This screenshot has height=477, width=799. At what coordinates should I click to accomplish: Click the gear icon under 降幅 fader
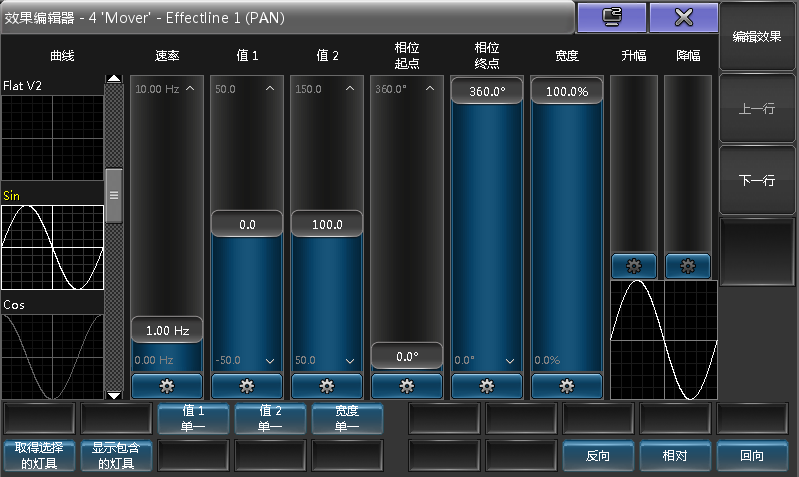(688, 266)
